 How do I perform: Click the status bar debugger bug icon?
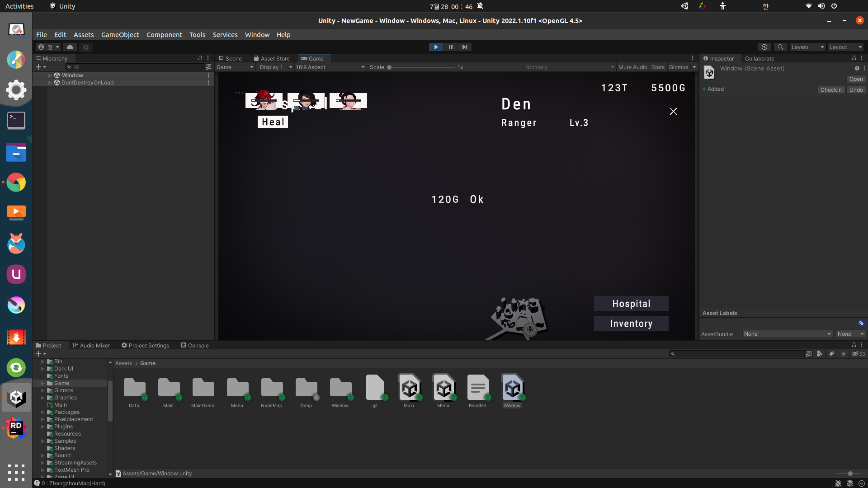tap(838, 483)
